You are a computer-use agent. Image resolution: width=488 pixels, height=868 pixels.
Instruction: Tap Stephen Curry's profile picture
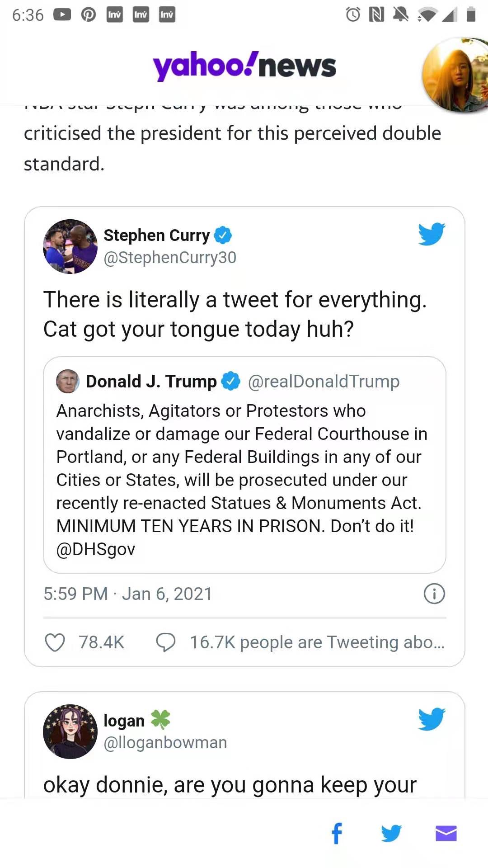(70, 246)
